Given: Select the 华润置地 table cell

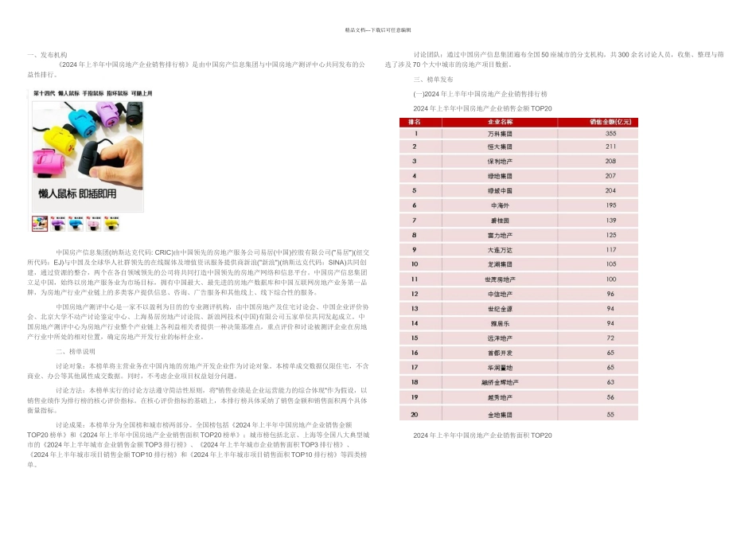Looking at the screenshot, I should 500,368.
